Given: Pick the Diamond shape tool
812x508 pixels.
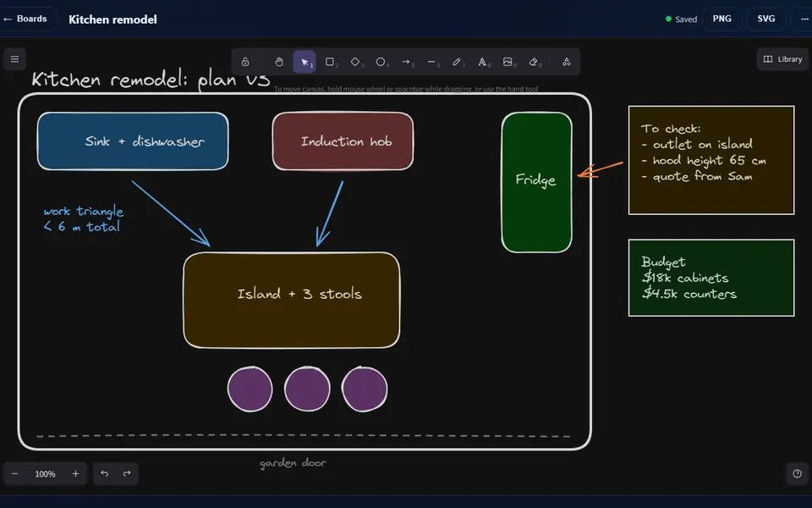Looking at the screenshot, I should [355, 62].
